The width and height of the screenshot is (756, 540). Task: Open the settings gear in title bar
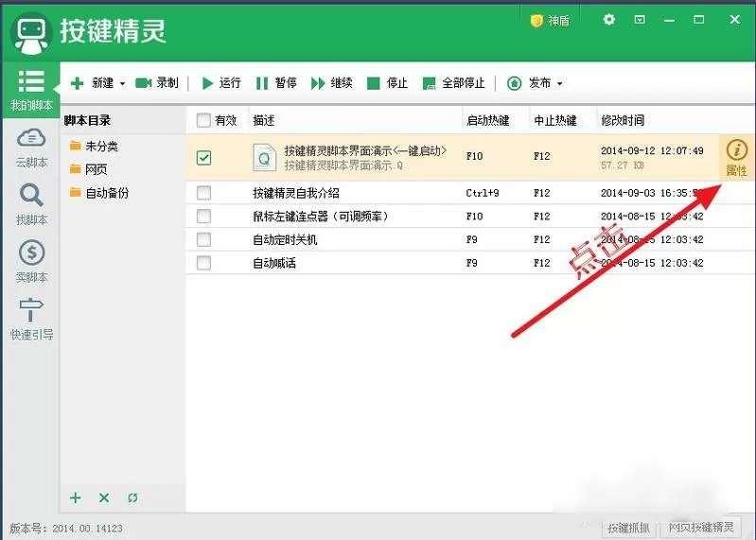[609, 20]
